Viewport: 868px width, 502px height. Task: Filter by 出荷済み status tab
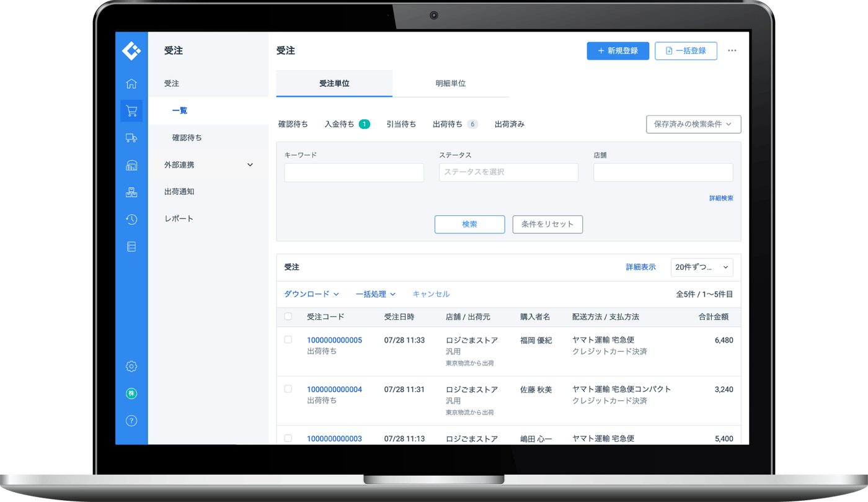(510, 124)
